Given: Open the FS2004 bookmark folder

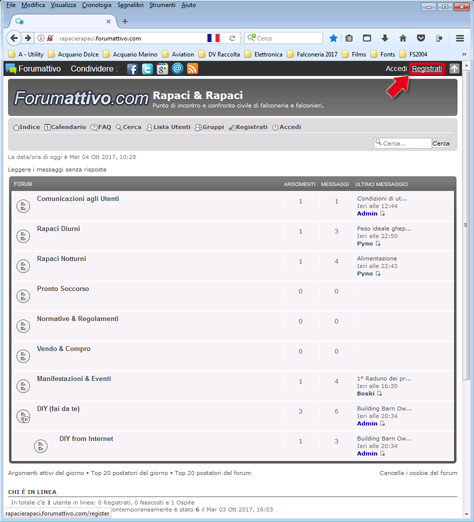Looking at the screenshot, I should coord(414,54).
